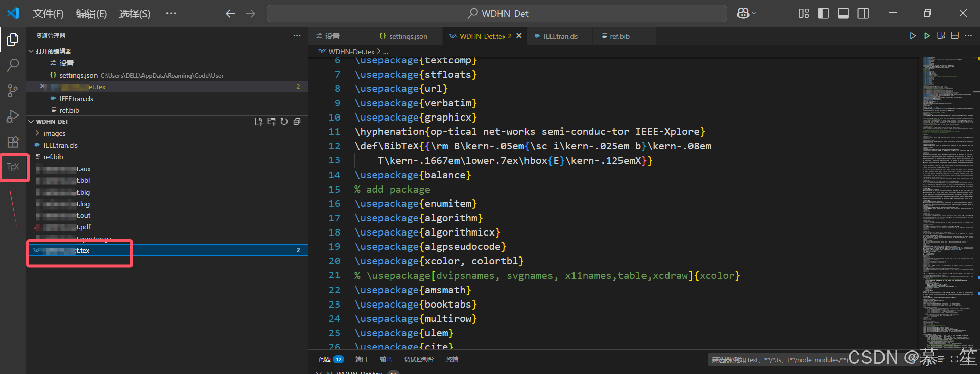Open the Explorer view in activity bar
The width and height of the screenshot is (980, 374).
coord(13,39)
